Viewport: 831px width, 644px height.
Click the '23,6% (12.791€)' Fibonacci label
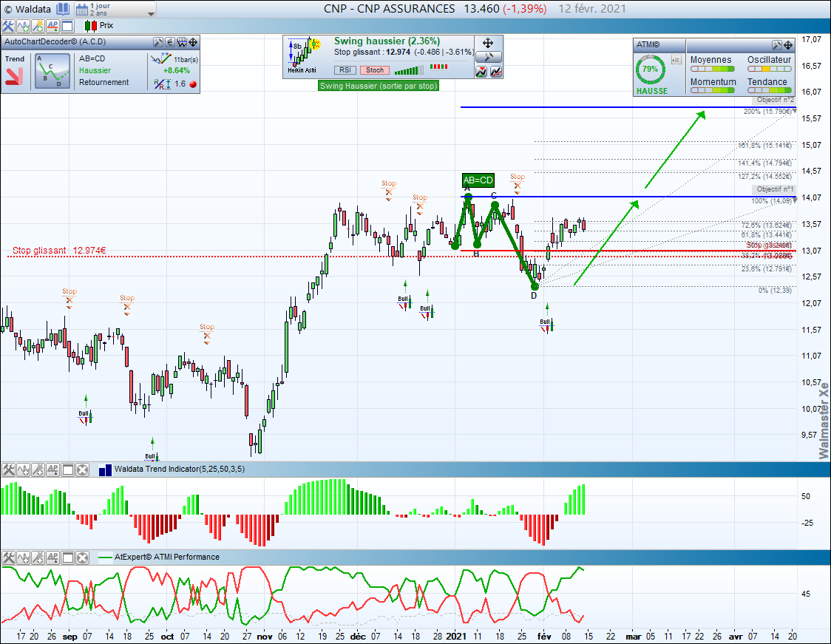click(x=767, y=268)
